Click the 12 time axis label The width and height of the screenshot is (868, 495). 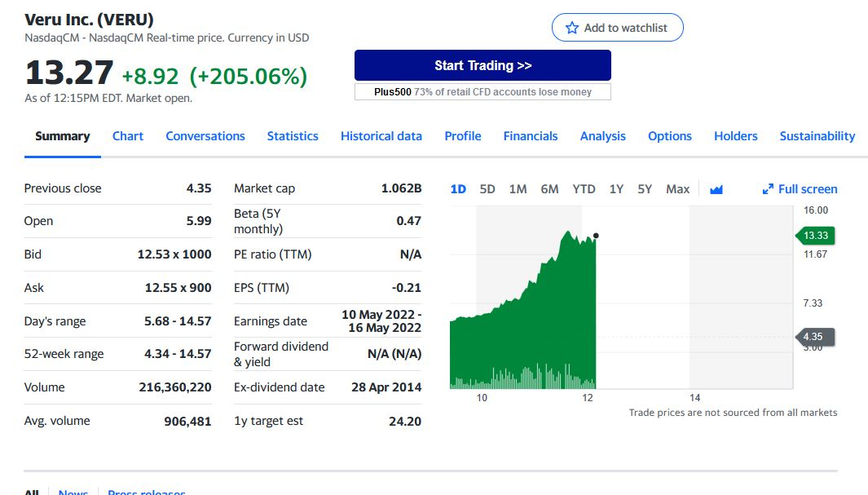[588, 398]
